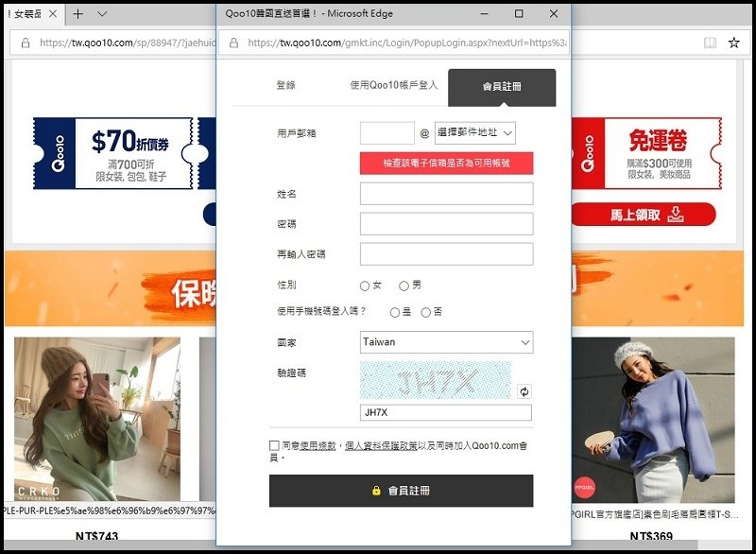Click the free shipping 免運卷 coupon
This screenshot has width=756, height=554.
tap(646, 153)
